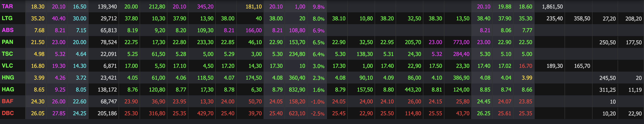Screen dimensions: 644x124
Task: Select the 443,20 volume in HAG row
Action: click(x=413, y=90)
